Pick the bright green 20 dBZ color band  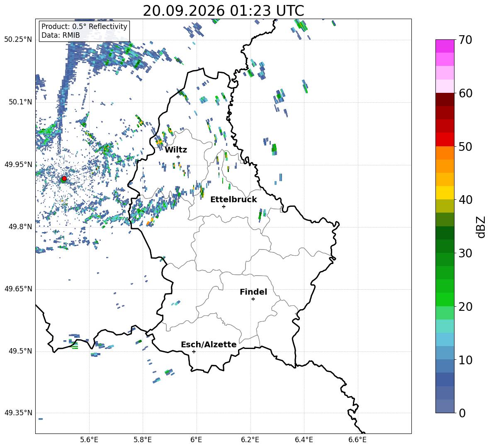click(x=445, y=299)
